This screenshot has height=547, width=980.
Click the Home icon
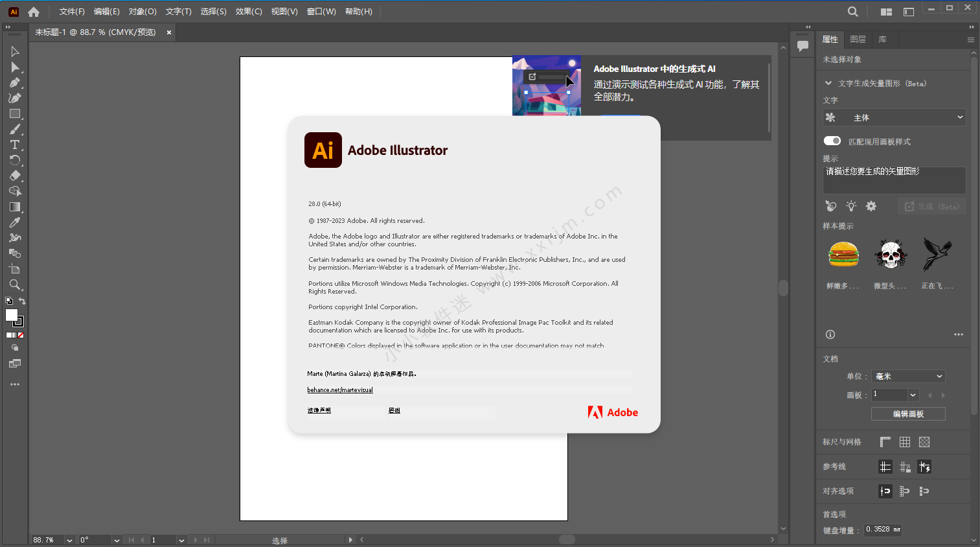(x=34, y=12)
